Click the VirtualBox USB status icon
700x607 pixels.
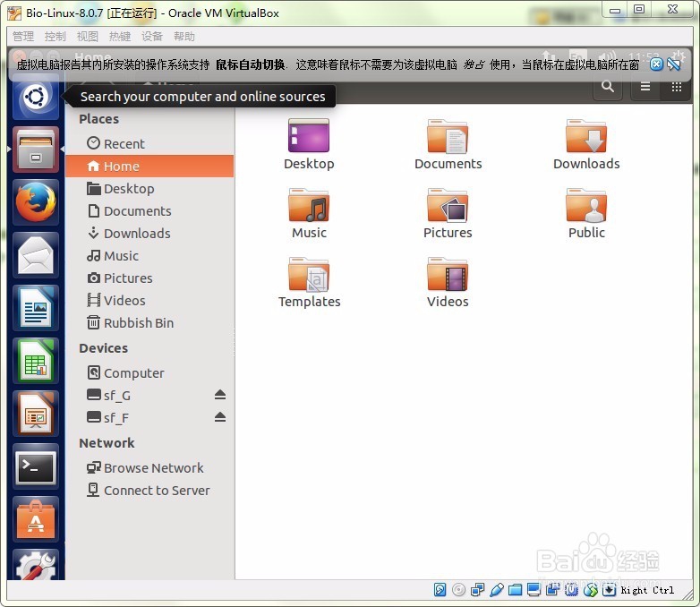coord(497,590)
